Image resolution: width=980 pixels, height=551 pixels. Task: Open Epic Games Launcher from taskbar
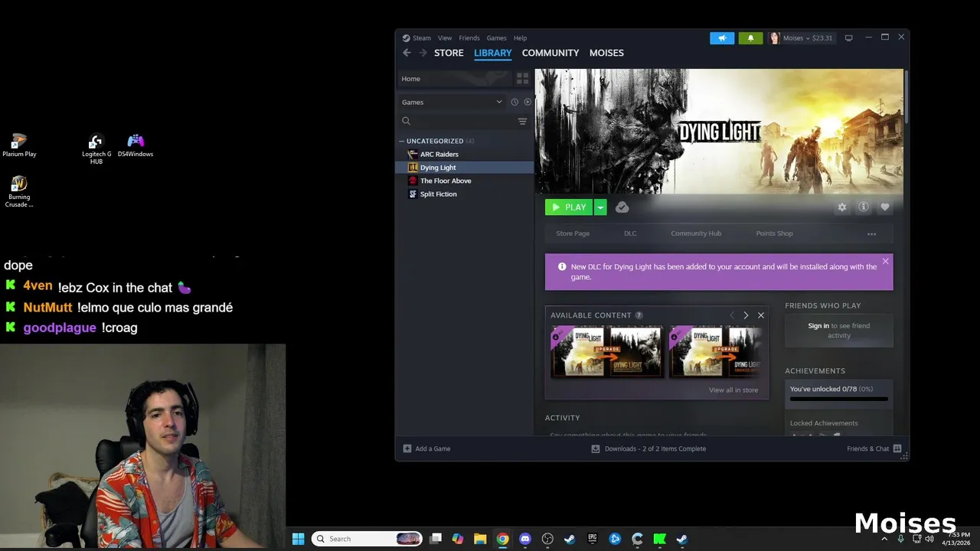pos(592,539)
